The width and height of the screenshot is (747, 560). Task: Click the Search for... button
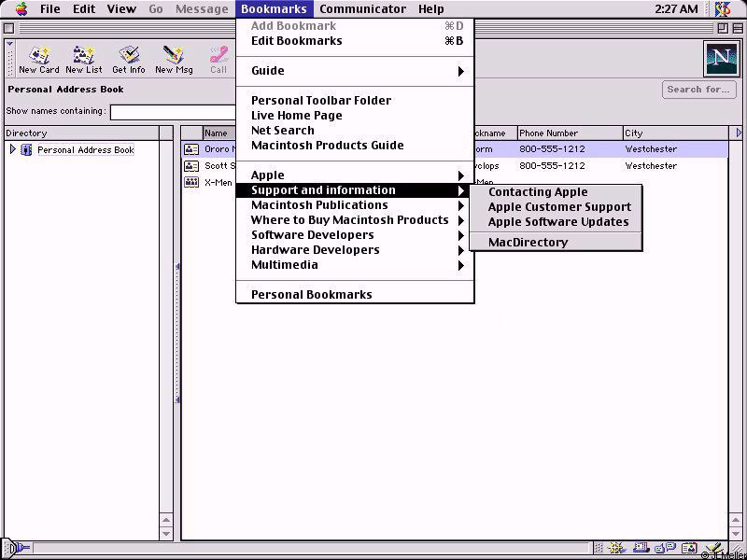pyautogui.click(x=698, y=90)
